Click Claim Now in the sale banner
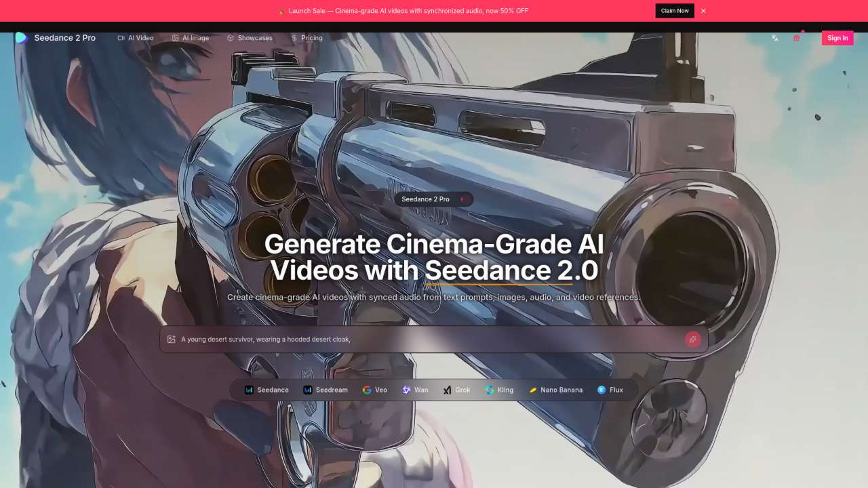 (674, 11)
